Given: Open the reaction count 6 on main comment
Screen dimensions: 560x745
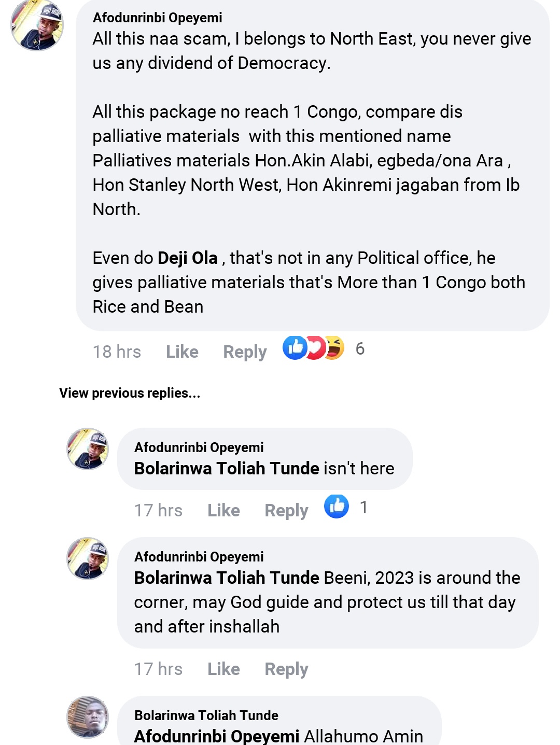Looking at the screenshot, I should [360, 349].
